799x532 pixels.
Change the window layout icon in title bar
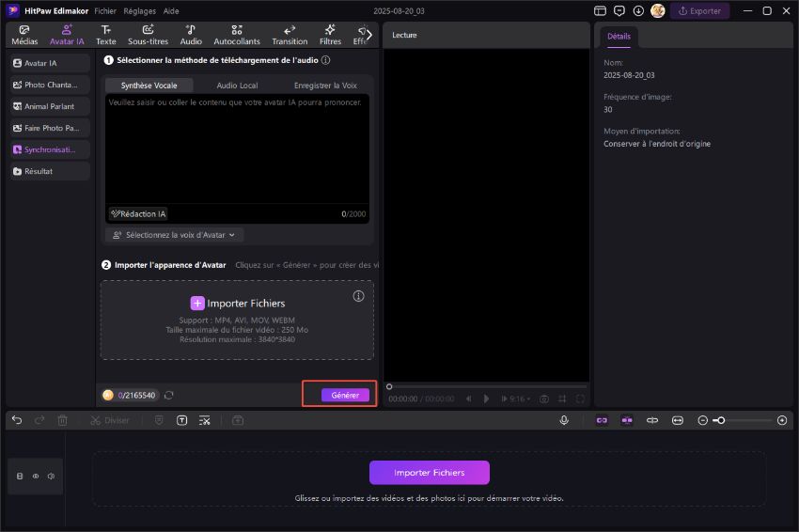601,10
